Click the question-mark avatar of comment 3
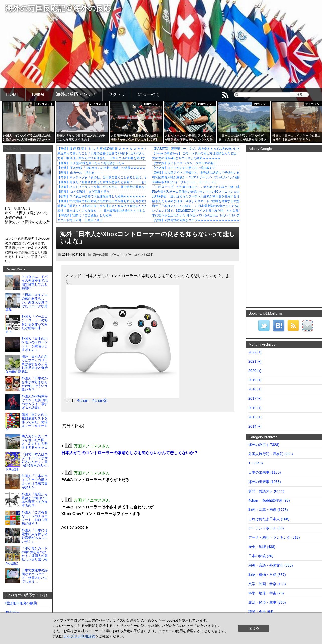The width and height of the screenshot is (322, 644). (68, 499)
